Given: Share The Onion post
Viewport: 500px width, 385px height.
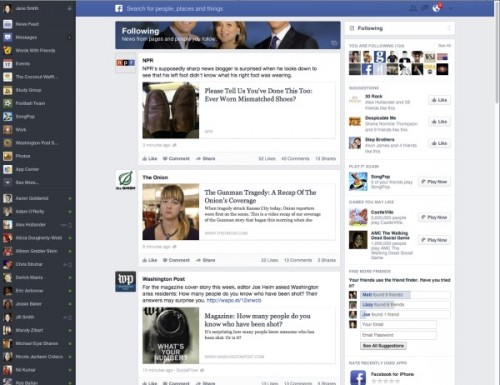Looking at the screenshot, I should (206, 260).
